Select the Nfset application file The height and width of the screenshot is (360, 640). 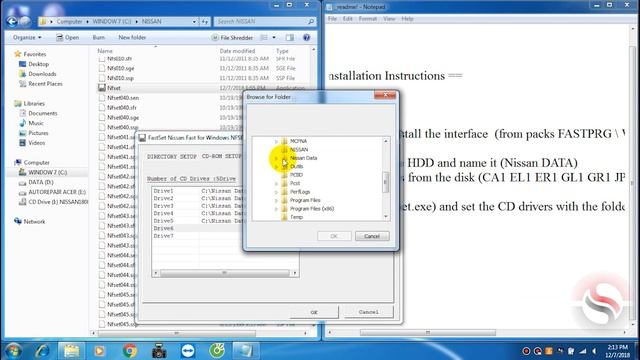point(113,88)
